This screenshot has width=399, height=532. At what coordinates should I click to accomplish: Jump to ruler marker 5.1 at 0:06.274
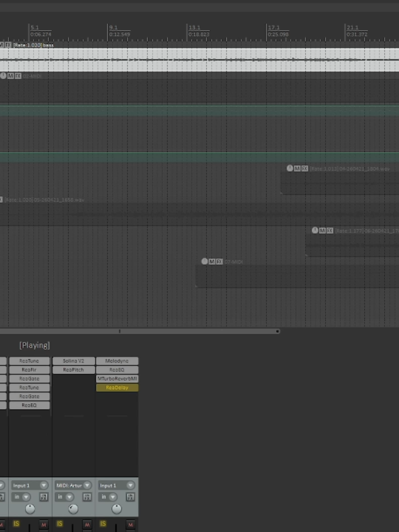coord(40,31)
